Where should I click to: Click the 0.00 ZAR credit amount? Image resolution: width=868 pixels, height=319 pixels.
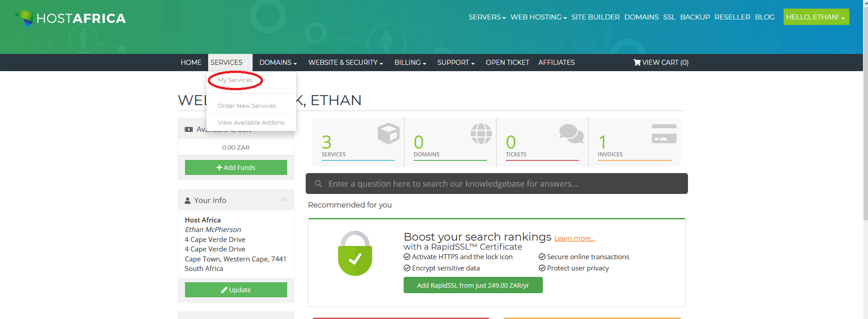click(x=236, y=147)
